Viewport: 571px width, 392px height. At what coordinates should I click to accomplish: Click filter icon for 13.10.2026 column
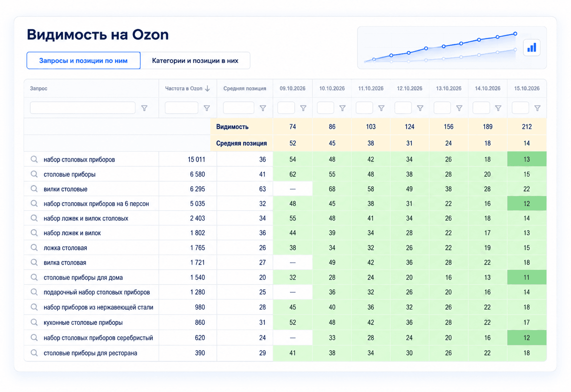pos(459,108)
